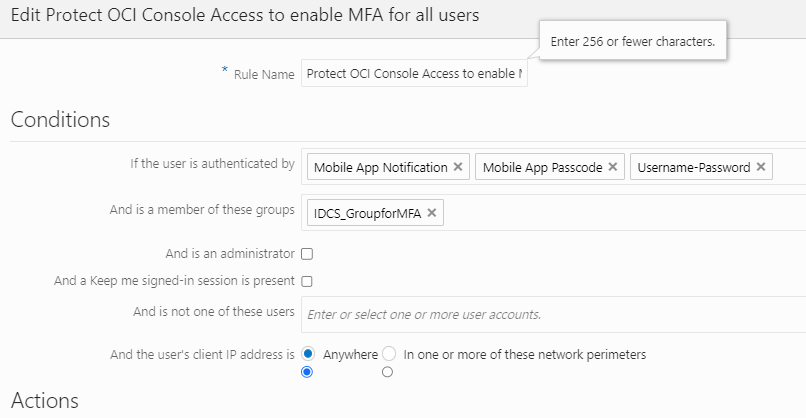Open the groups selector beside IDCS_GroupforMFA

(x=620, y=212)
